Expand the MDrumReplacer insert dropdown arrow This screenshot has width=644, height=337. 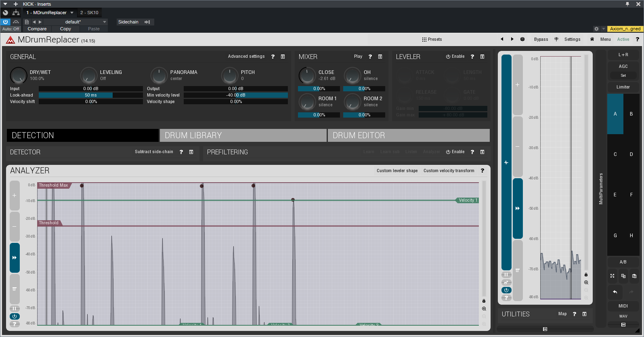tap(72, 13)
